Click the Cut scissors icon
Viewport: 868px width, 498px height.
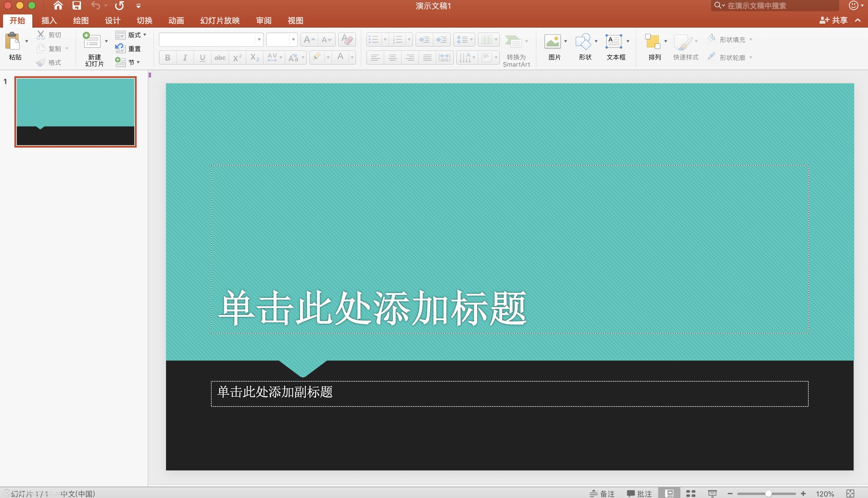(41, 34)
